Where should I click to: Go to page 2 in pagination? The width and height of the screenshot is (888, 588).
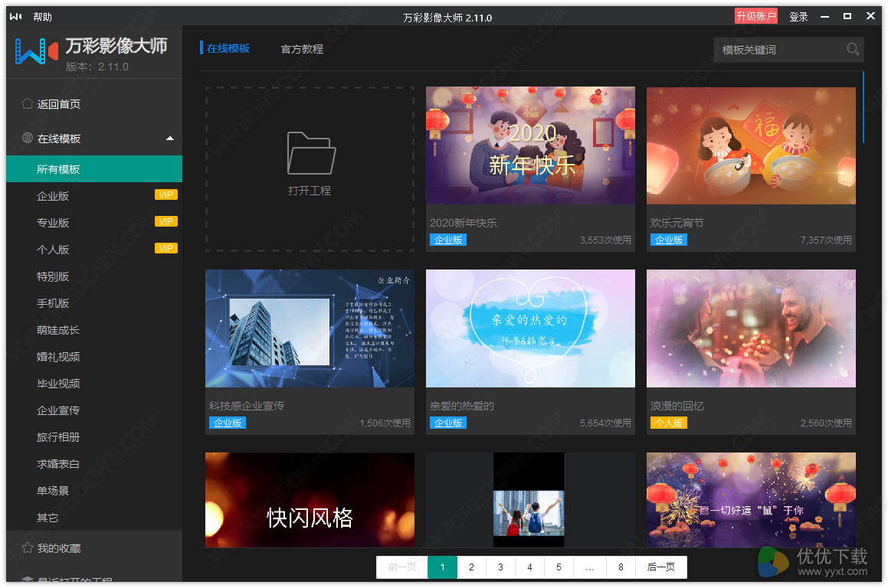(471, 567)
